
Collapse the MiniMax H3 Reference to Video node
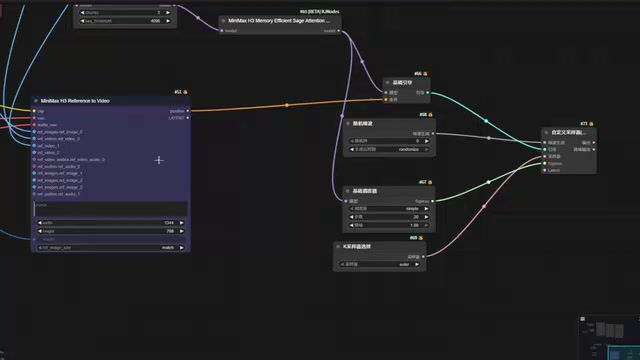point(36,101)
